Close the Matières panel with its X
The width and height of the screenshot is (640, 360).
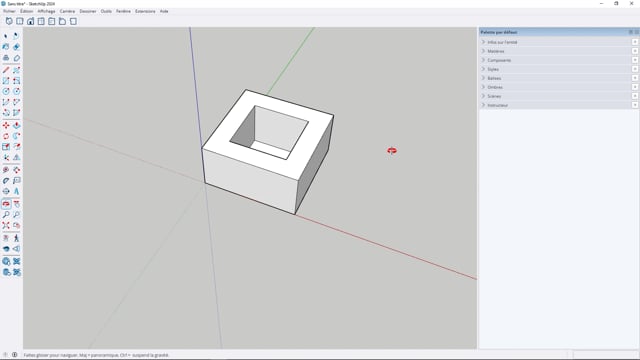pos(635,51)
